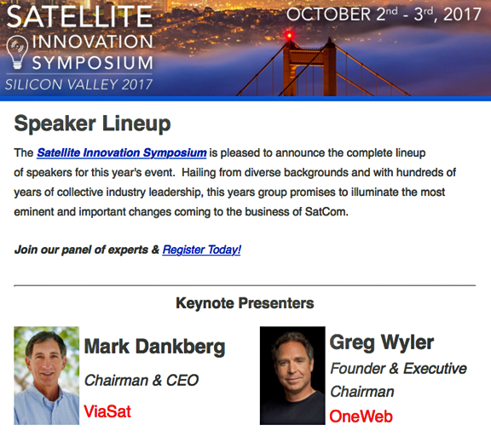The height and width of the screenshot is (448, 491).
Task: Click the red ViaSat company name
Action: [107, 411]
